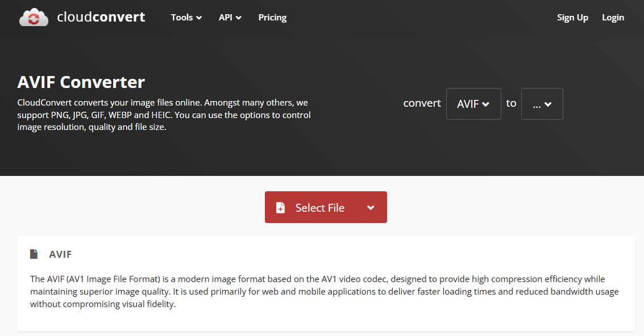The width and height of the screenshot is (644, 336).
Task: Open the AVIF source format selector
Action: click(x=473, y=104)
